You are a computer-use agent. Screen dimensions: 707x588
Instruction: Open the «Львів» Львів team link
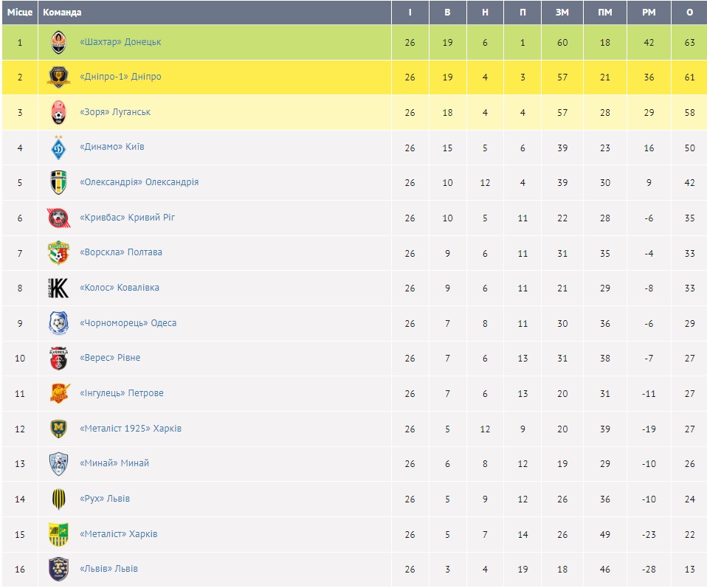(x=108, y=569)
